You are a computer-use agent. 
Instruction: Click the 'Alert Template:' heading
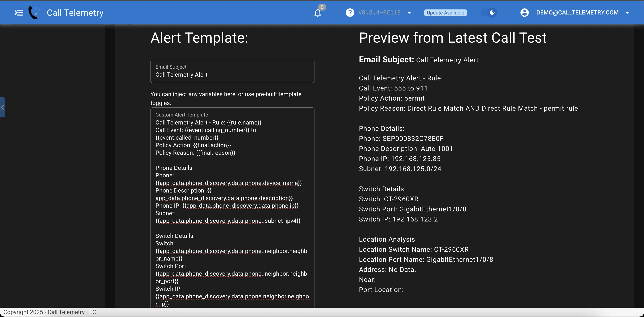coord(199,38)
